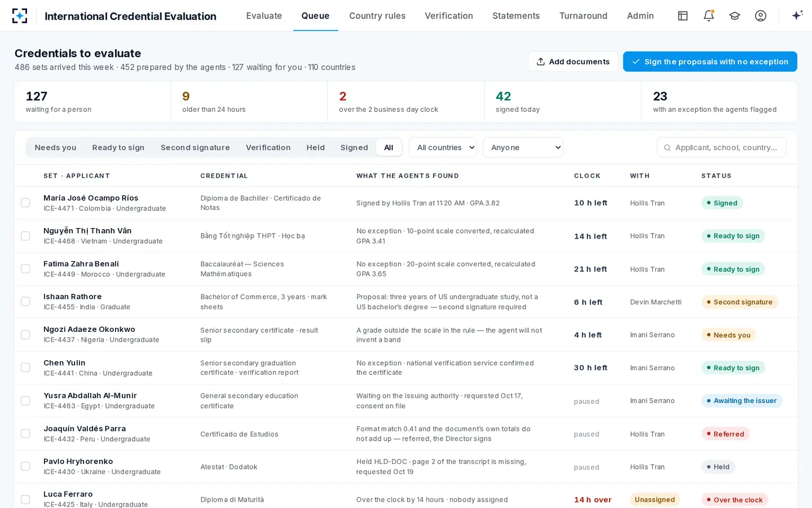Screen dimensions: 812x508
Task: Click the Referred status badge
Action: pos(725,434)
